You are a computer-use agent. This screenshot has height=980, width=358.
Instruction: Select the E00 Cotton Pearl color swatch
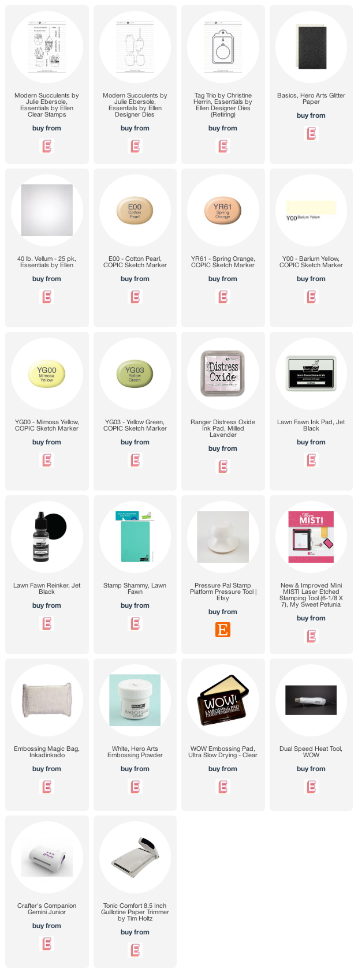point(135,210)
